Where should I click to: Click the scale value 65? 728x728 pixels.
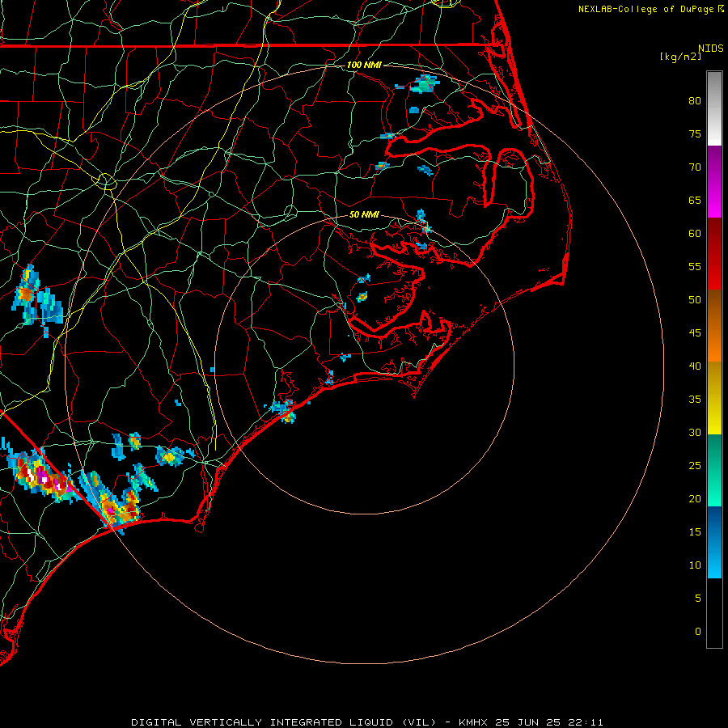tap(695, 200)
